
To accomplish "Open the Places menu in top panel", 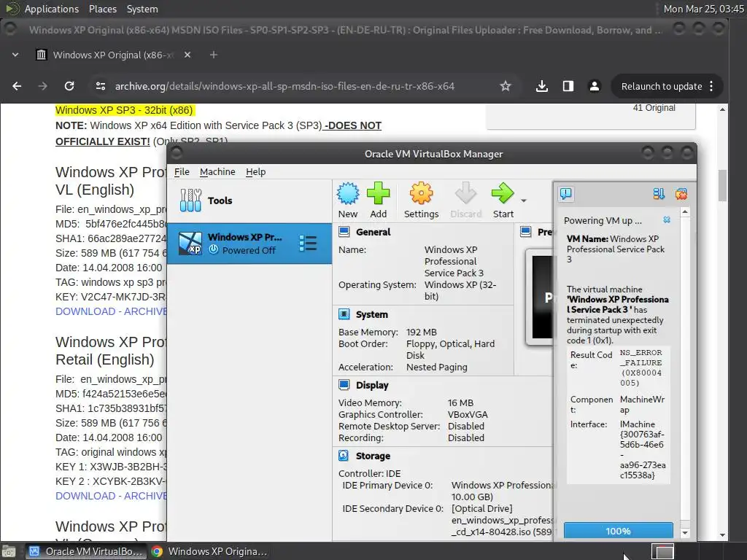I will pyautogui.click(x=102, y=9).
